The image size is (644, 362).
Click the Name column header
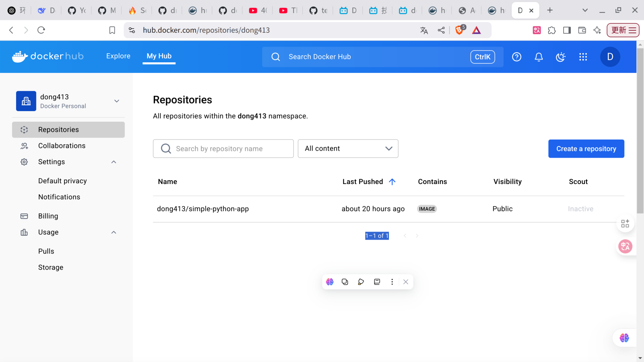click(168, 182)
